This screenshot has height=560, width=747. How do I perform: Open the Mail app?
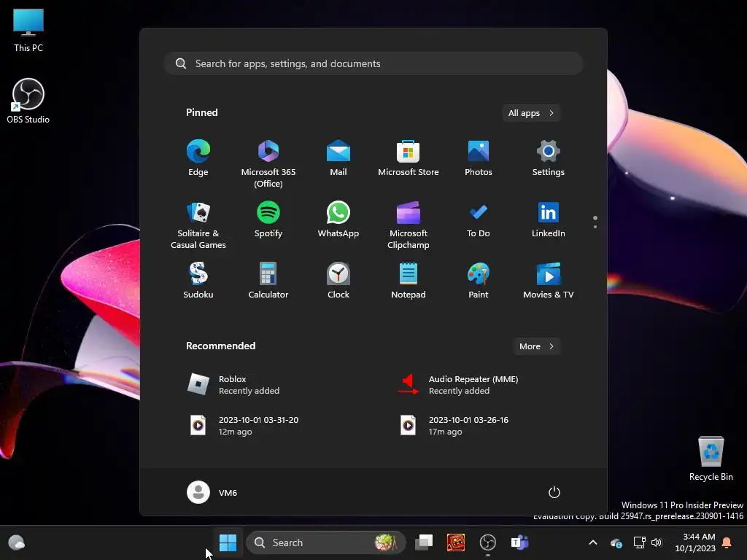(338, 158)
